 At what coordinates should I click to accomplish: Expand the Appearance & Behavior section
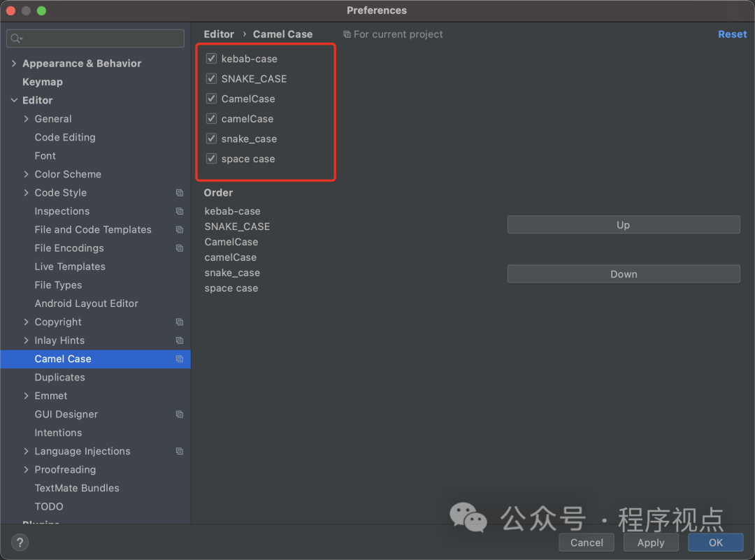point(14,64)
